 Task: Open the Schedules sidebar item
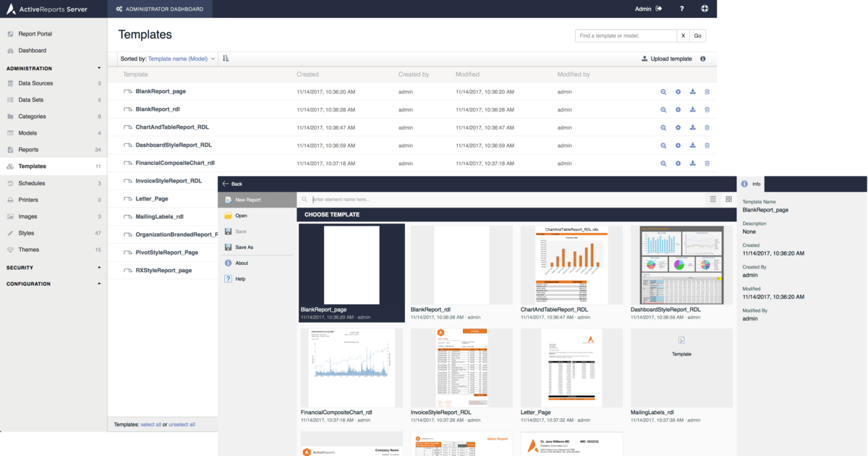point(32,183)
